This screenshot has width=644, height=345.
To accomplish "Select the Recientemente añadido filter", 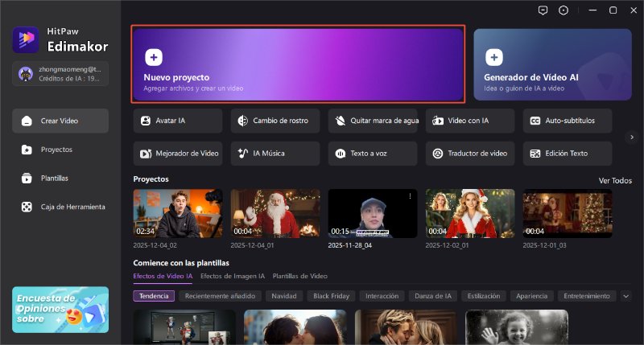I will 220,296.
